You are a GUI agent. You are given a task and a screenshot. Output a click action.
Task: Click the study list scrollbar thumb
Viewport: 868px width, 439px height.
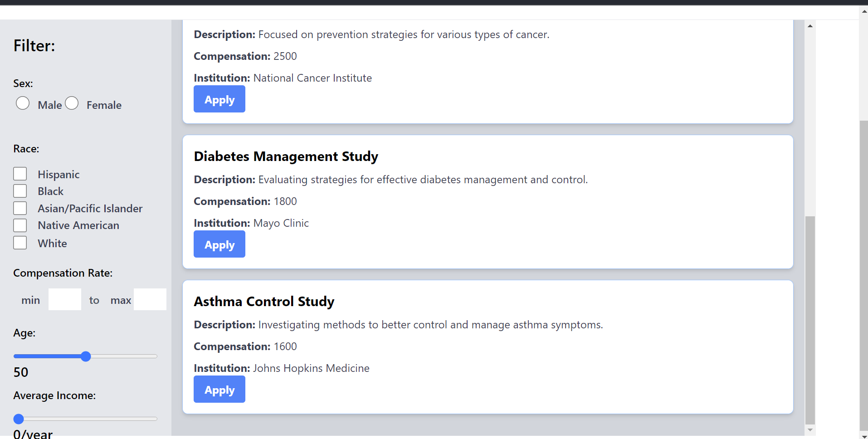point(810,317)
